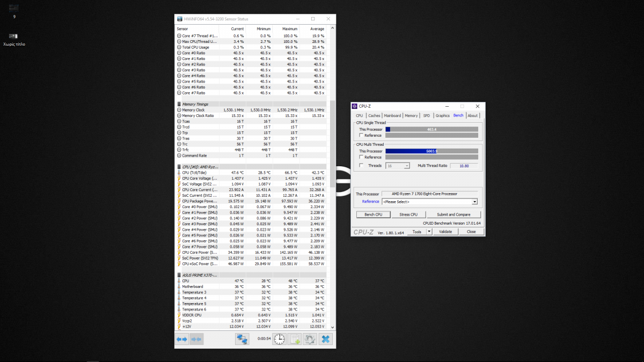Image resolution: width=644 pixels, height=362 pixels.
Task: Click the bolt icon next to CPU Core Voltage
Action: click(x=179, y=178)
